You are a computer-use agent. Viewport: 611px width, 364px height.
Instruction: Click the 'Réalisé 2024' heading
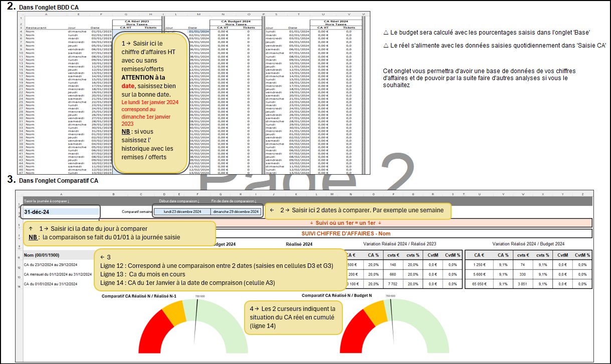(x=299, y=243)
